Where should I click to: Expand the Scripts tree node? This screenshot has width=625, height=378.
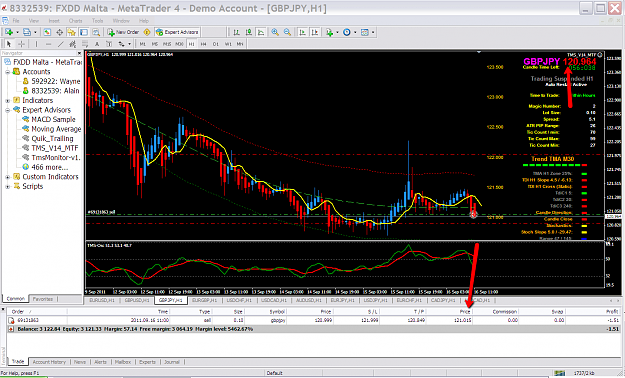8,187
